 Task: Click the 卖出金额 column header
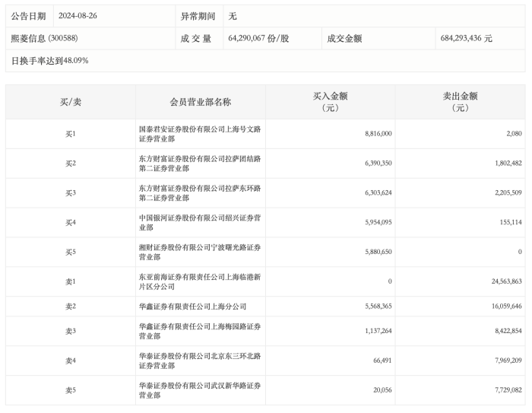click(x=460, y=102)
